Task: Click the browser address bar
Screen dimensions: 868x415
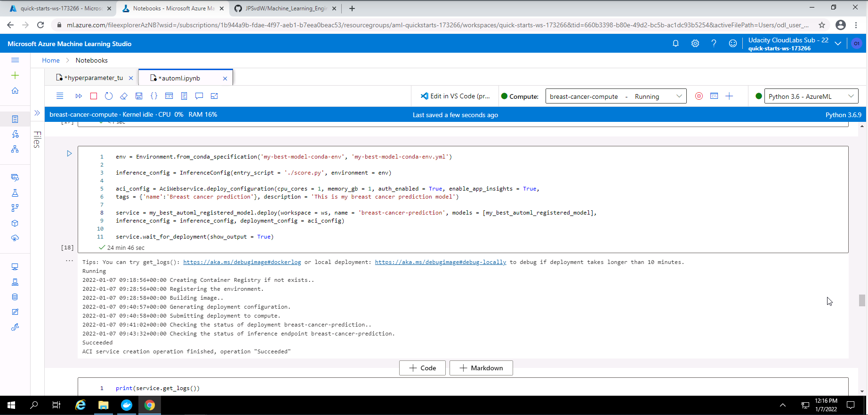Action: 437,25
